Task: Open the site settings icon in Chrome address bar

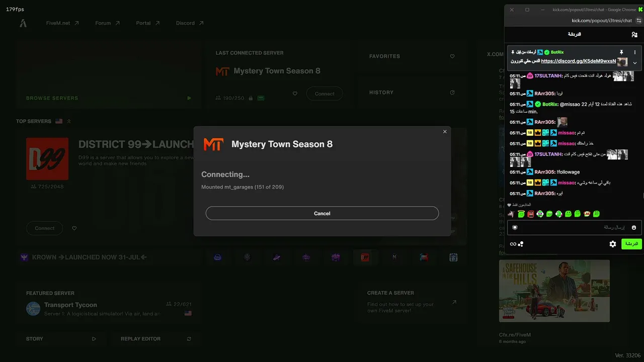Action: [639, 21]
